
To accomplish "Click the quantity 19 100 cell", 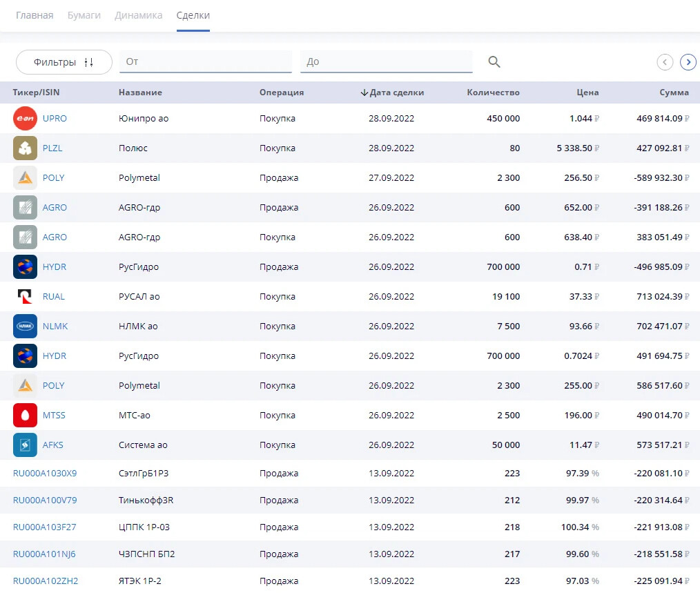I will pos(506,297).
